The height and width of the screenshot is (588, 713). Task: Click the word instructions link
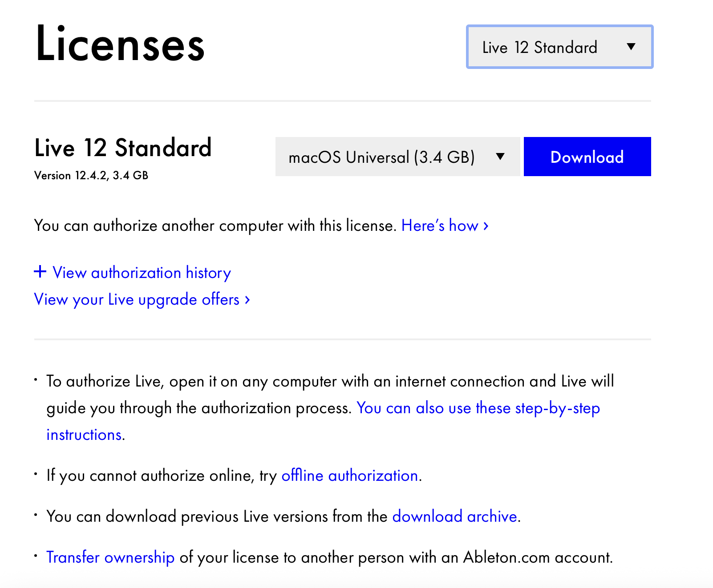point(84,435)
